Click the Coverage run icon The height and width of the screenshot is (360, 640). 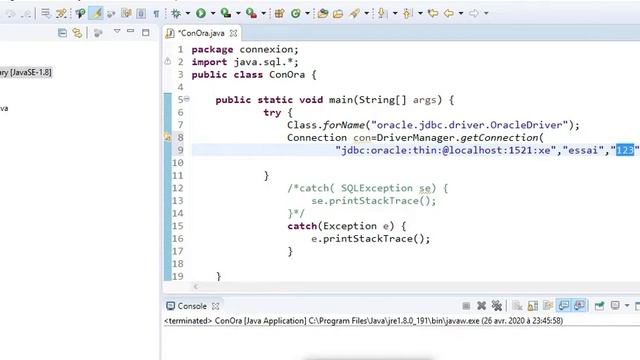tap(226, 13)
